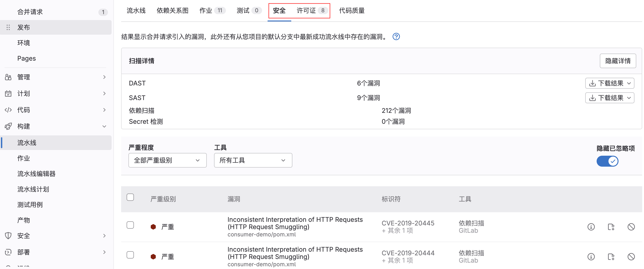644x269 pixels.
Task: Download SAST results via the 下载结果 button
Action: 610,98
